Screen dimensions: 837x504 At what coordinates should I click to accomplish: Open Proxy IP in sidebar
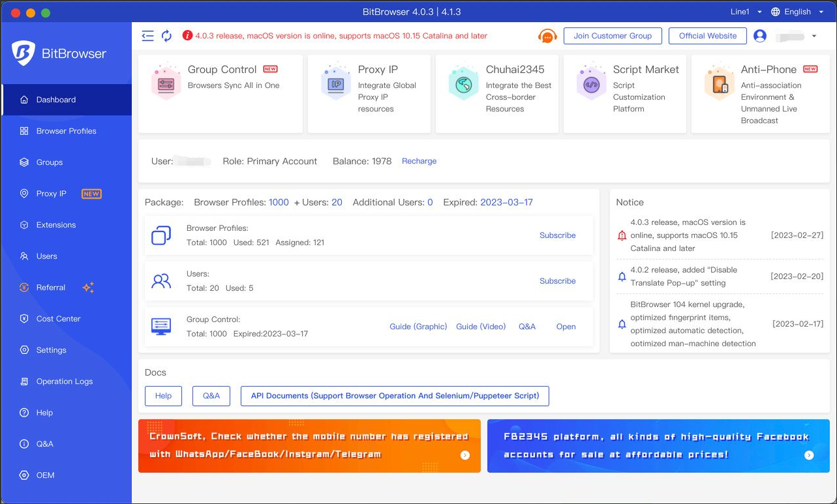tap(67, 194)
